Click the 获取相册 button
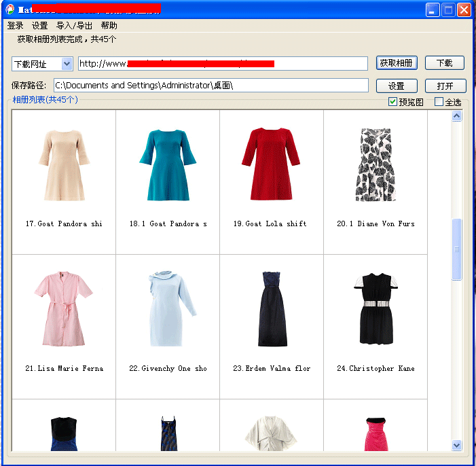The width and height of the screenshot is (476, 466). click(x=397, y=63)
